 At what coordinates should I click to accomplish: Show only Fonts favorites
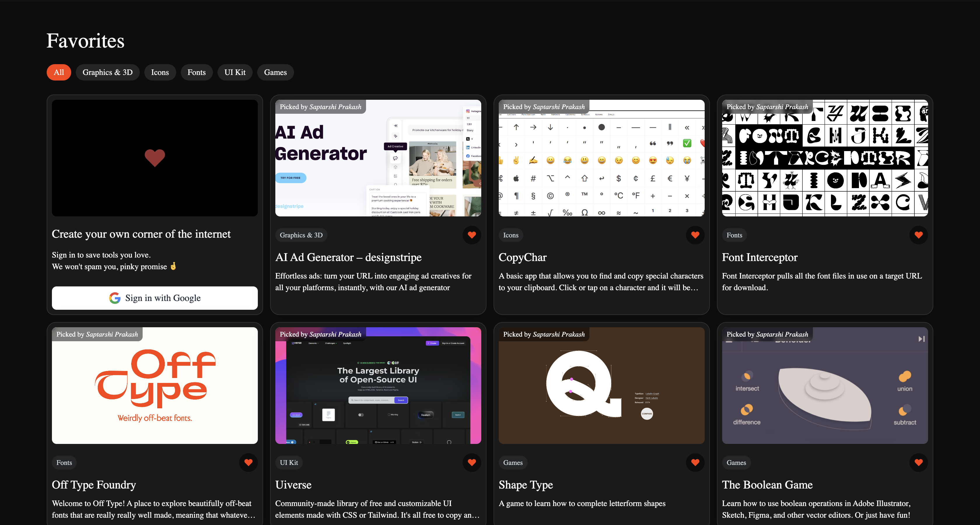point(196,72)
